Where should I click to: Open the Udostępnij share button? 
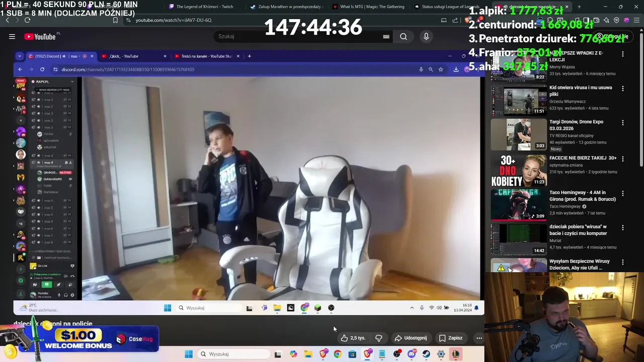click(x=411, y=338)
